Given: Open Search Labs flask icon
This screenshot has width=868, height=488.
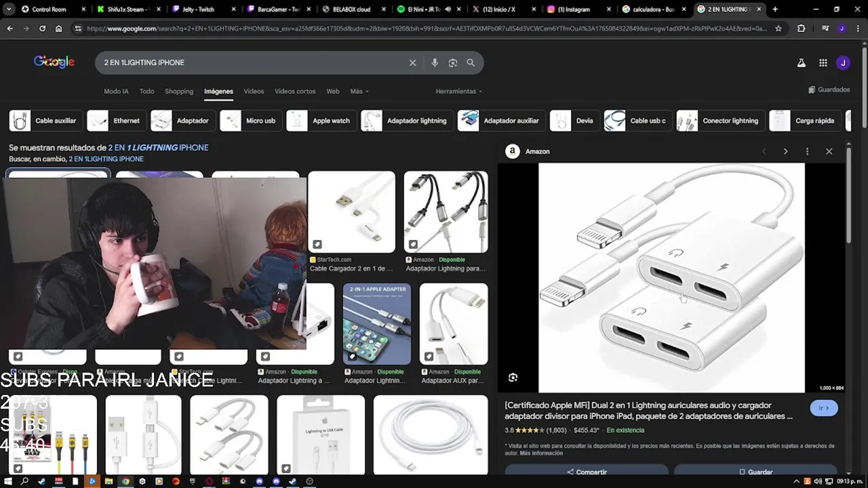Looking at the screenshot, I should pyautogui.click(x=801, y=62).
